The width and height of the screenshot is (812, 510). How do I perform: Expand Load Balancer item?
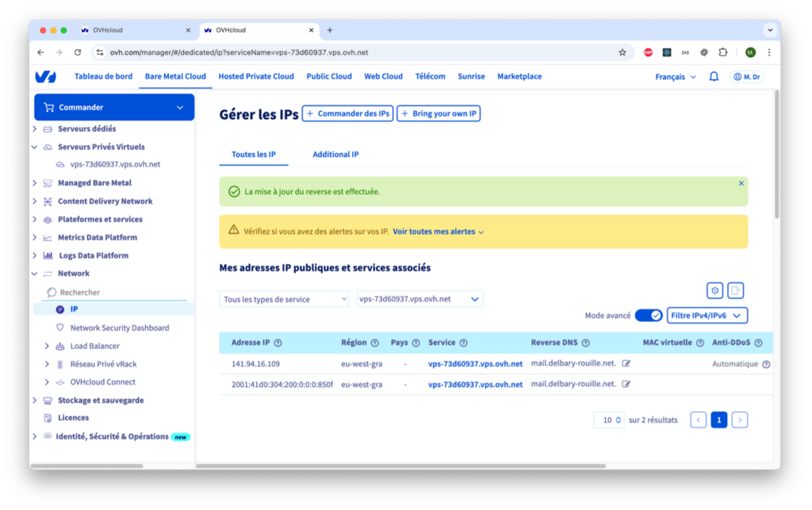(47, 346)
